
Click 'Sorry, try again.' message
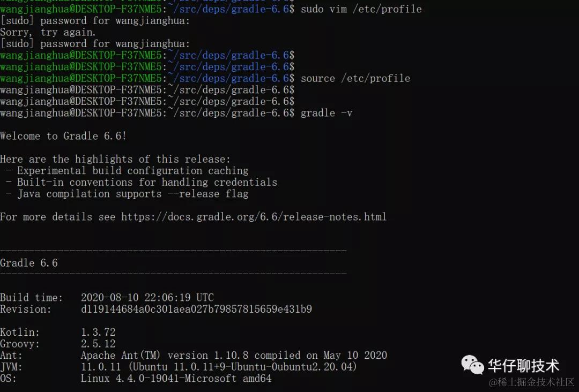[x=48, y=33]
